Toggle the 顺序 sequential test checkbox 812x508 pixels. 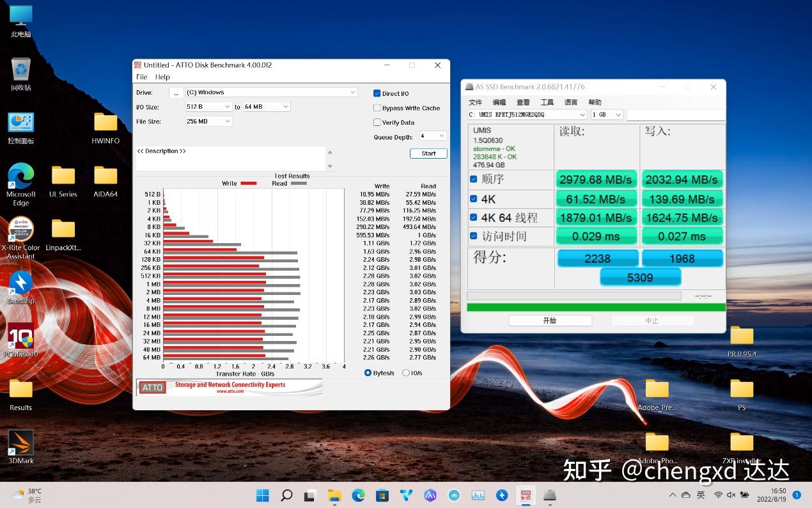[x=474, y=179]
